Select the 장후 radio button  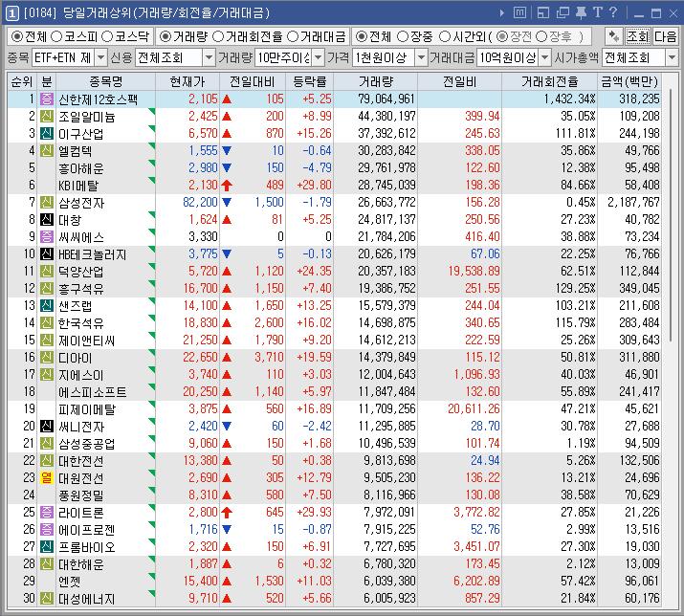tap(541, 36)
